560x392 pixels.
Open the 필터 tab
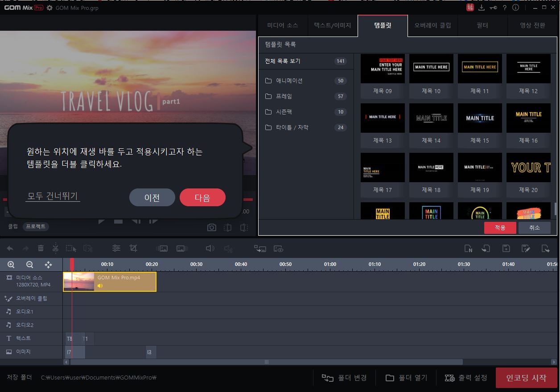coord(482,25)
